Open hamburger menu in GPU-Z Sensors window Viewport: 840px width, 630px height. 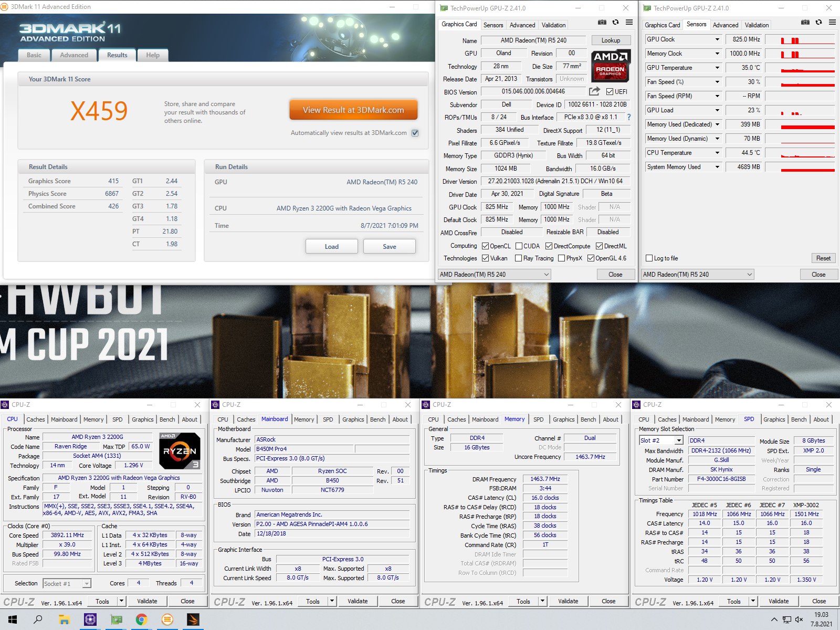click(832, 23)
